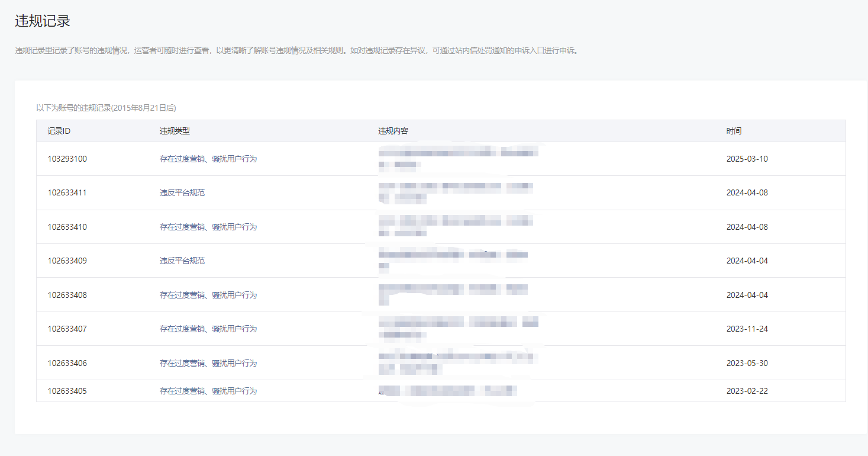The width and height of the screenshot is (868, 456).
Task: Select the date 2023-05-30
Action: click(747, 363)
